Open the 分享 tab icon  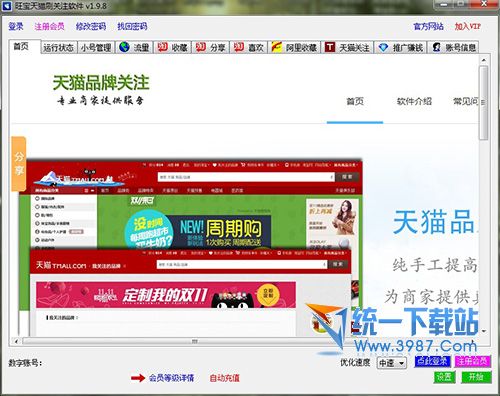point(210,47)
